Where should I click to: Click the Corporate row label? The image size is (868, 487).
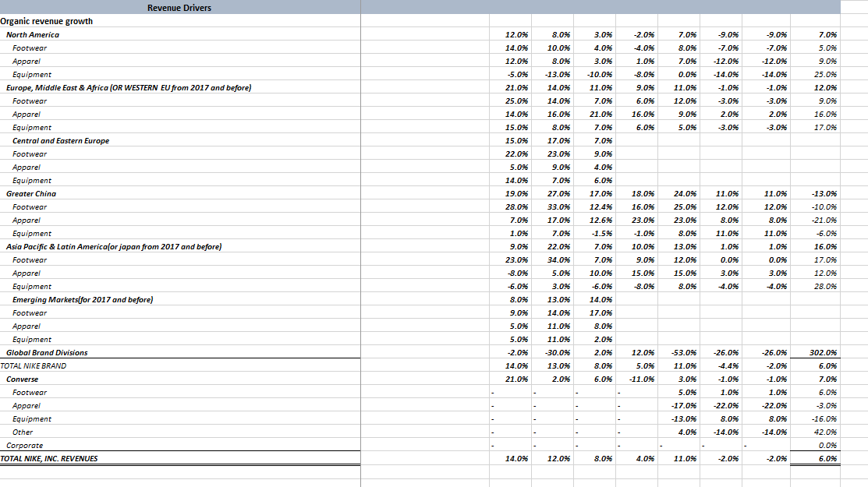(x=24, y=446)
